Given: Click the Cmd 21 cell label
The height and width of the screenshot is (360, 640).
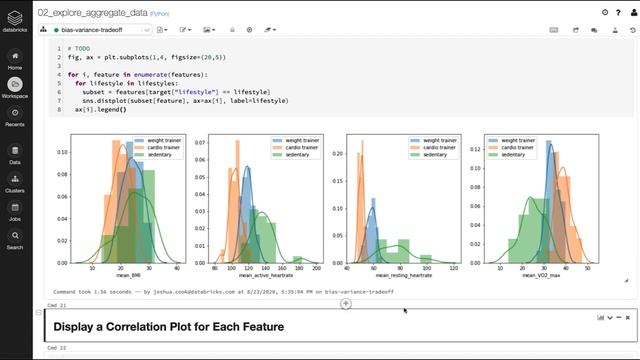Looking at the screenshot, I should click(56, 305).
